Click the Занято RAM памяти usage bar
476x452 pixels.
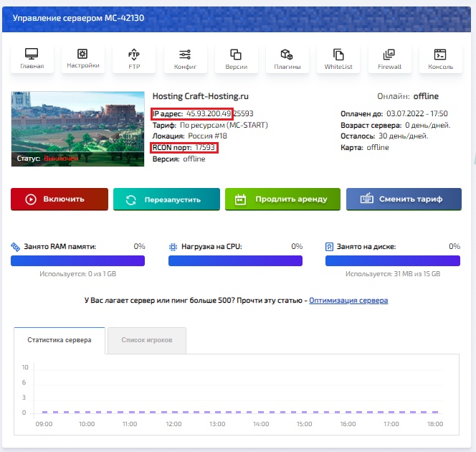[77, 261]
